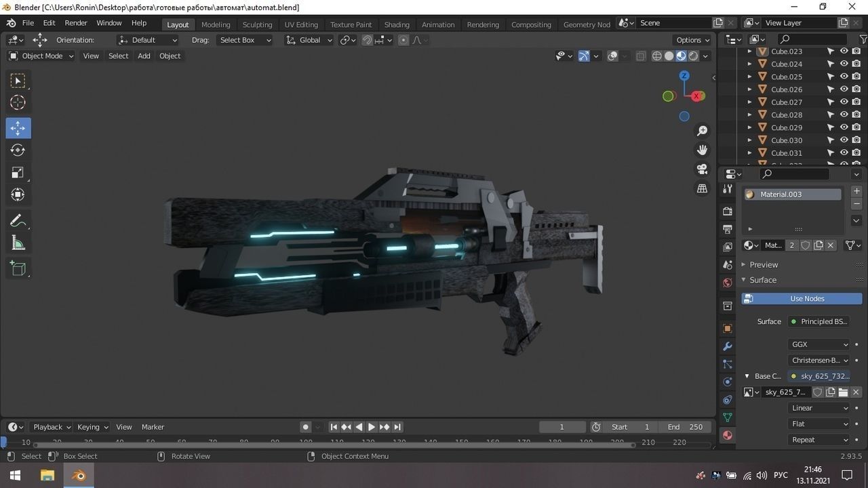Click the Blender logo menu icon
Viewport: 868px width, 488px height.
pyautogui.click(x=11, y=23)
